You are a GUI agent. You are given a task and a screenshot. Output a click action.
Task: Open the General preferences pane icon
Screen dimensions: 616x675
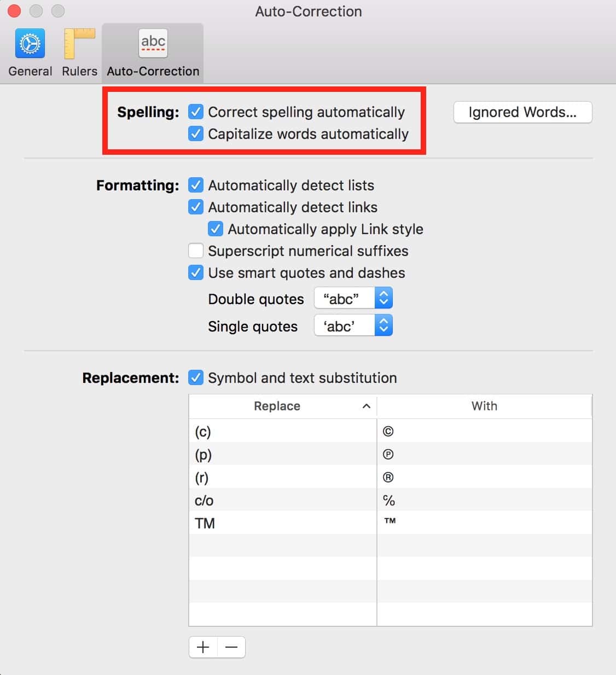click(30, 45)
